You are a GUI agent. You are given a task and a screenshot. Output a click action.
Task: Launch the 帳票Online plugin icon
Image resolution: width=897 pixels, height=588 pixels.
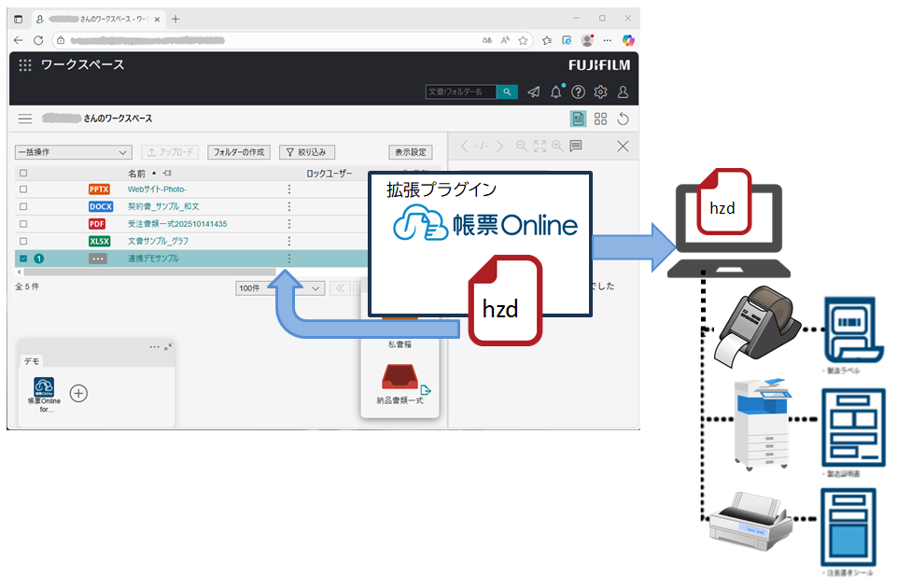pos(44,386)
